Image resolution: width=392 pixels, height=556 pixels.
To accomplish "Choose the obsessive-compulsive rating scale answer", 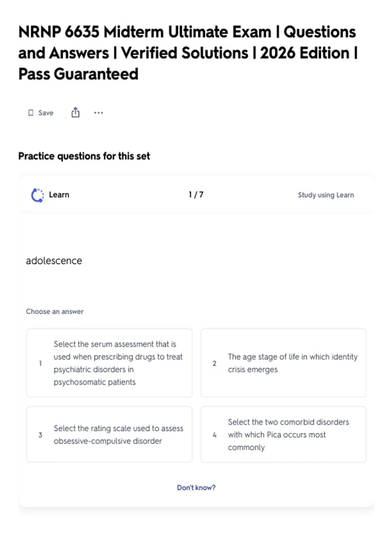I will (x=109, y=434).
